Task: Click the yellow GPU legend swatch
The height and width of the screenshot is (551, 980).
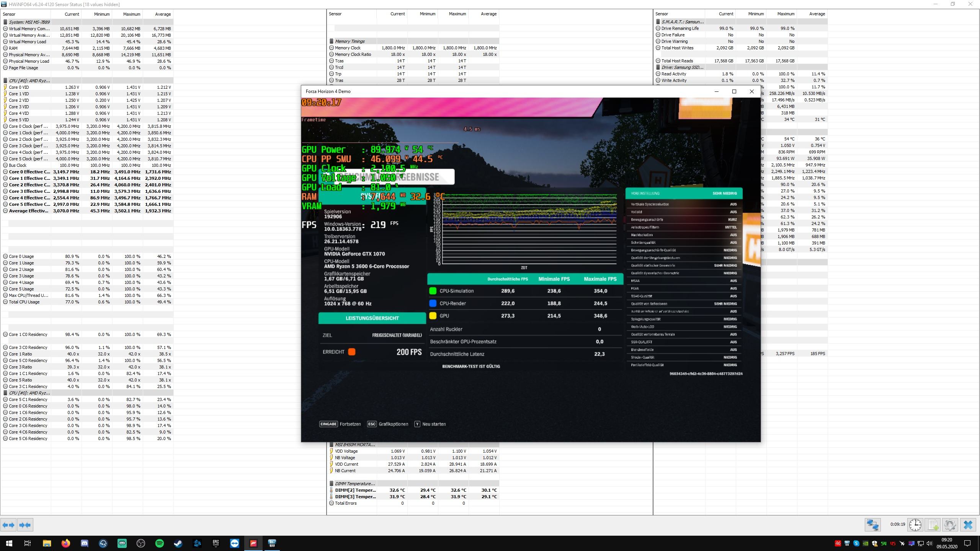Action: pyautogui.click(x=433, y=316)
